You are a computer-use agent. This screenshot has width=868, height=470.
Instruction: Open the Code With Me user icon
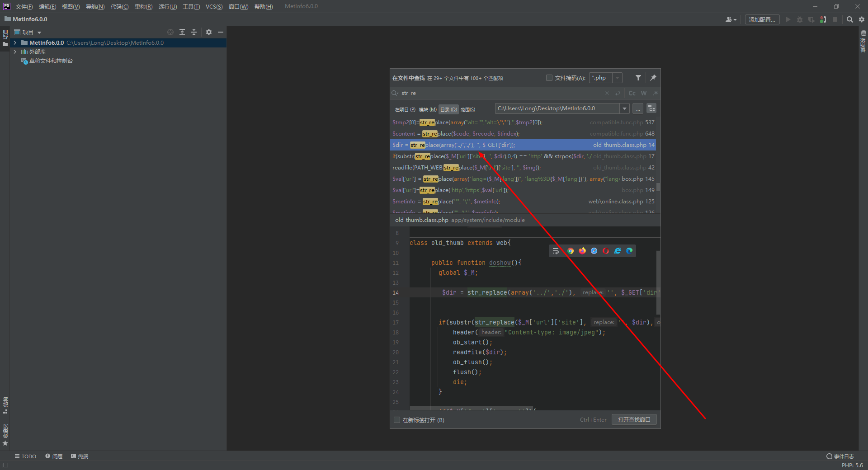coord(731,19)
